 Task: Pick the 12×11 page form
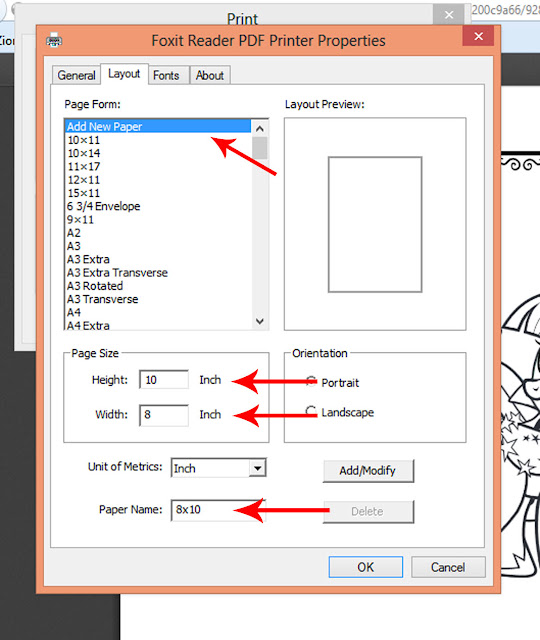[158, 180]
